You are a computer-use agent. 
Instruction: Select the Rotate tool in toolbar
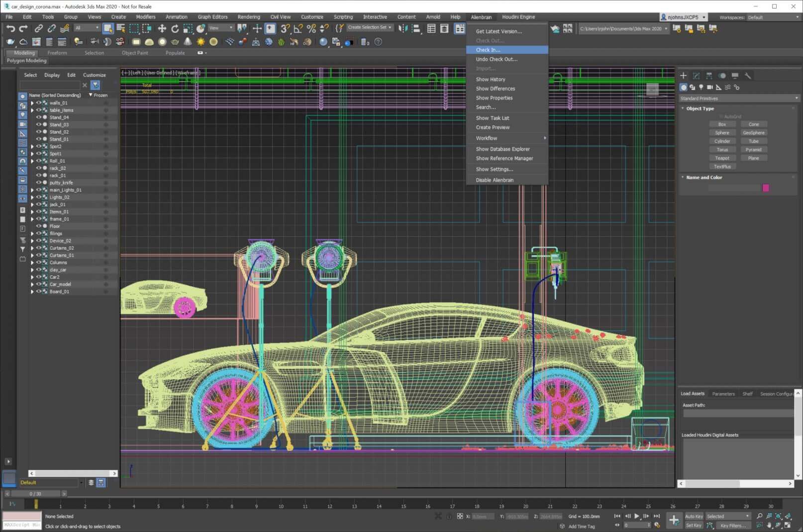[x=175, y=28]
